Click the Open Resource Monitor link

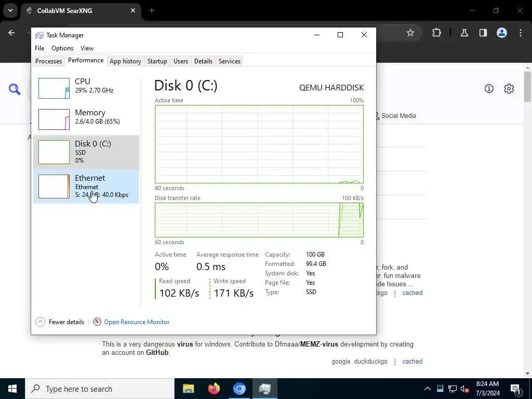pos(137,322)
